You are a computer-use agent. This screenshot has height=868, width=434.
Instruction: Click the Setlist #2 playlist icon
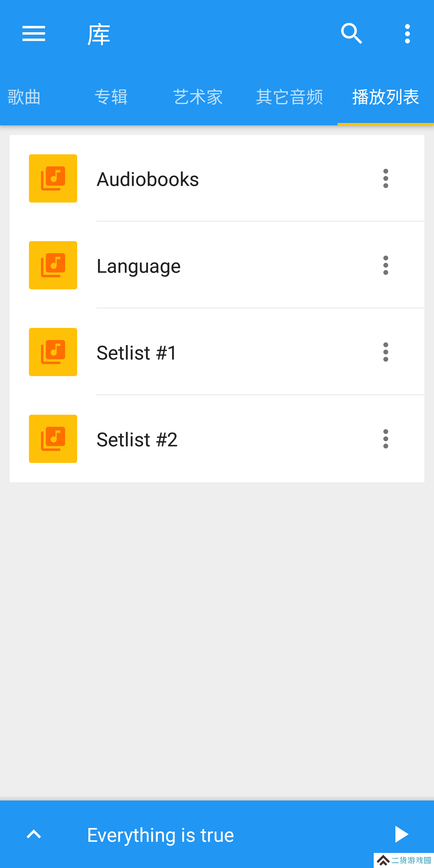tap(53, 439)
